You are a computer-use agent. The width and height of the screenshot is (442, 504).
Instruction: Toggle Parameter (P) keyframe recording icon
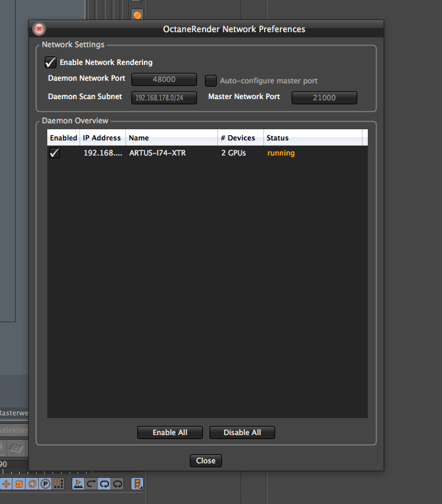[46, 484]
